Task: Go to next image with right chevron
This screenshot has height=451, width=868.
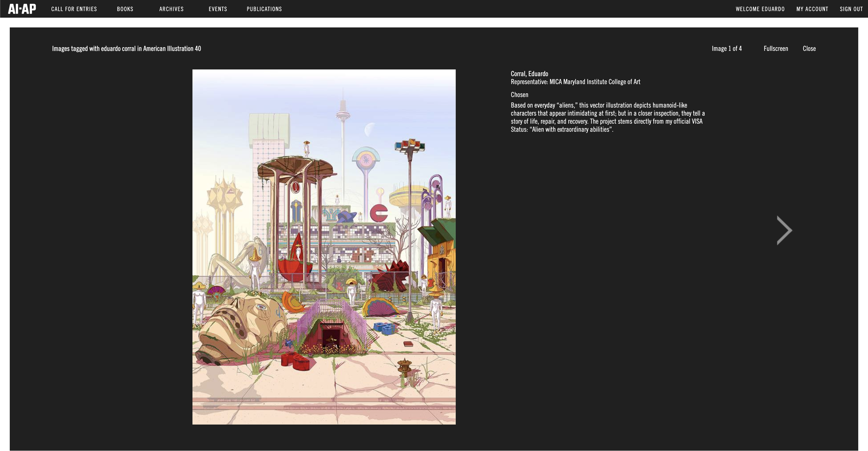Action: (x=784, y=230)
